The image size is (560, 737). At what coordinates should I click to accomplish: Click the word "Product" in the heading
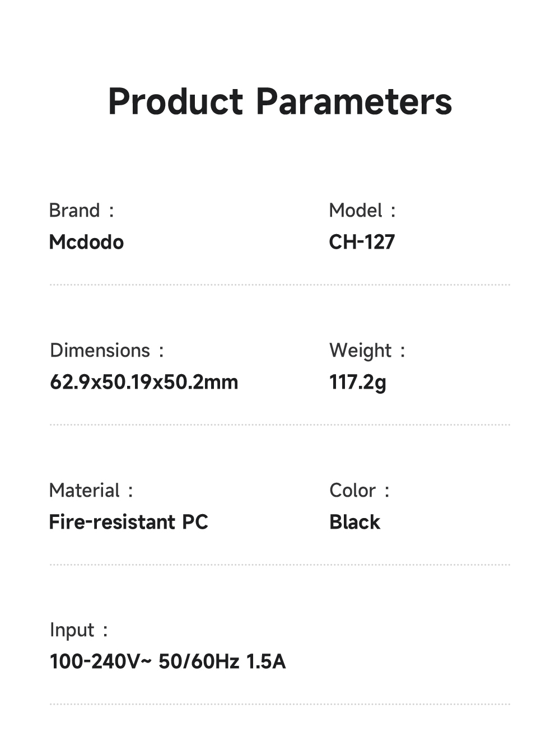pyautogui.click(x=175, y=102)
